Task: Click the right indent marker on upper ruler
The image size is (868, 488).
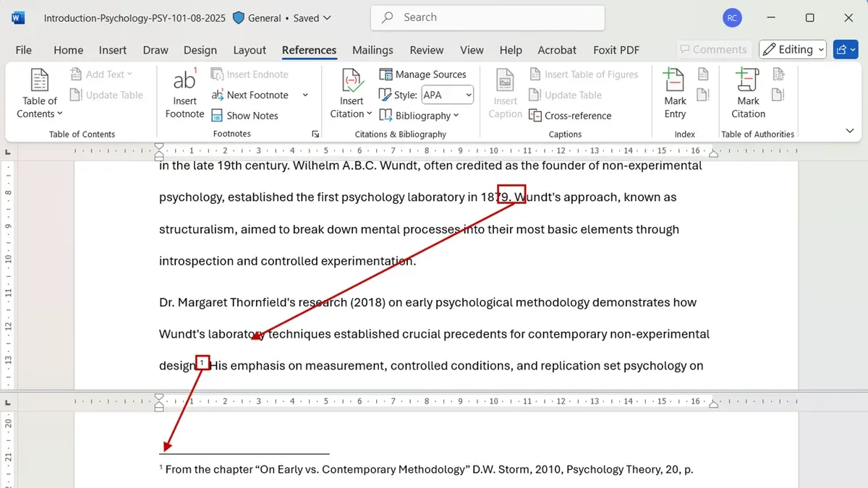Action: (714, 153)
